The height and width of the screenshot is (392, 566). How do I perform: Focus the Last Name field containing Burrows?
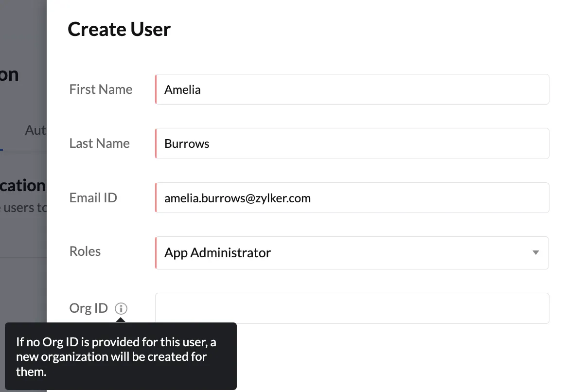(353, 143)
